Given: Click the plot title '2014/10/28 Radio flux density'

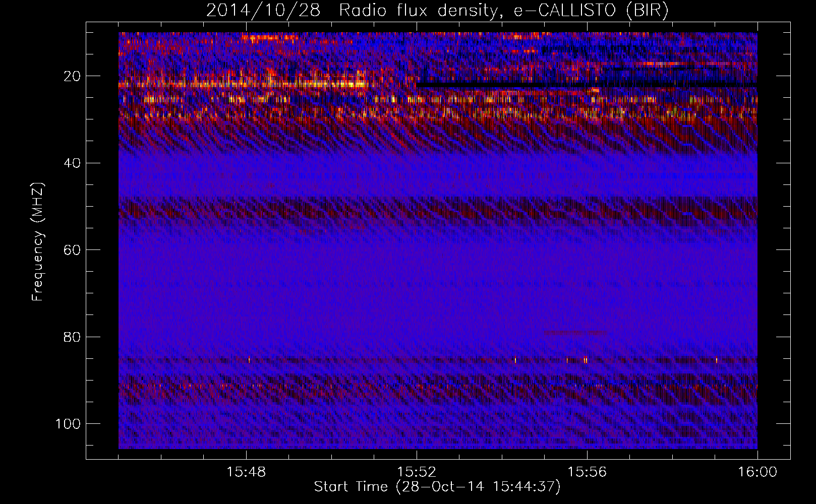Looking at the screenshot, I should coord(437,11).
